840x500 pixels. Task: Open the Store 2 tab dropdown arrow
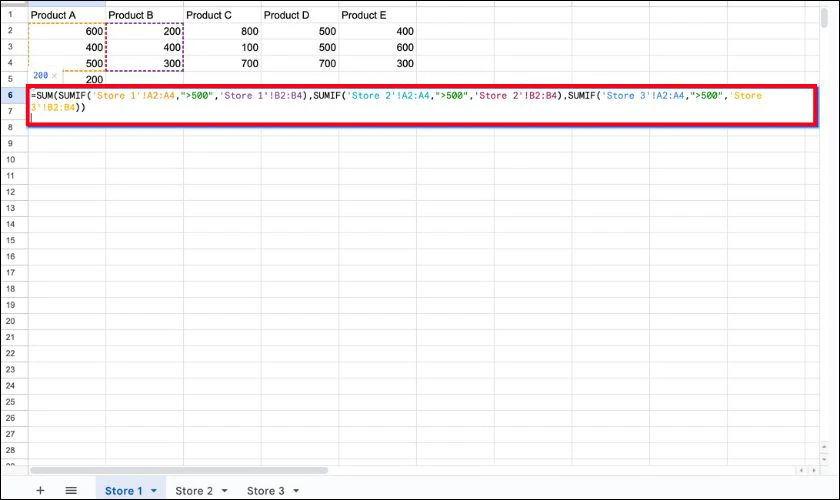coord(224,490)
